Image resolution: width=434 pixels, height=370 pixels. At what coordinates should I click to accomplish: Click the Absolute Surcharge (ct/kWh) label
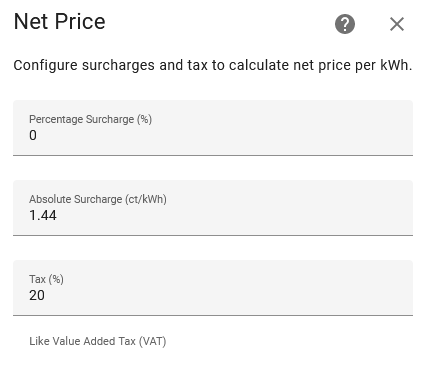[98, 199]
